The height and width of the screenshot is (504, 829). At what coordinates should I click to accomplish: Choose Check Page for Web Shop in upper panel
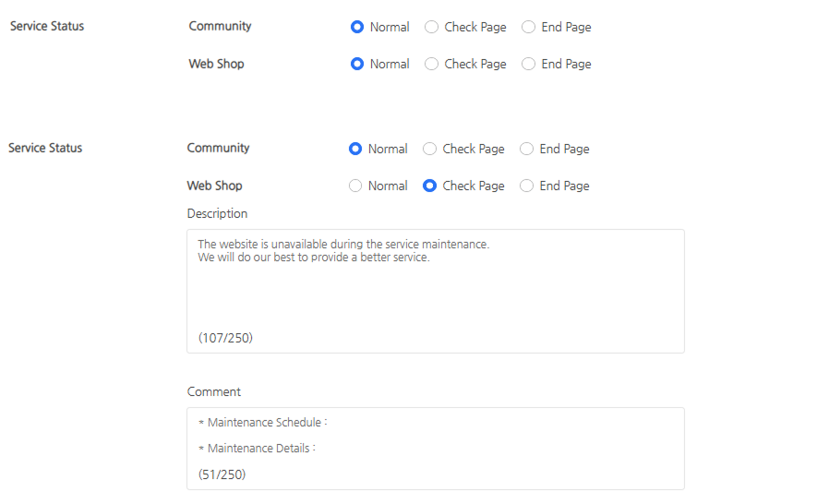(431, 64)
